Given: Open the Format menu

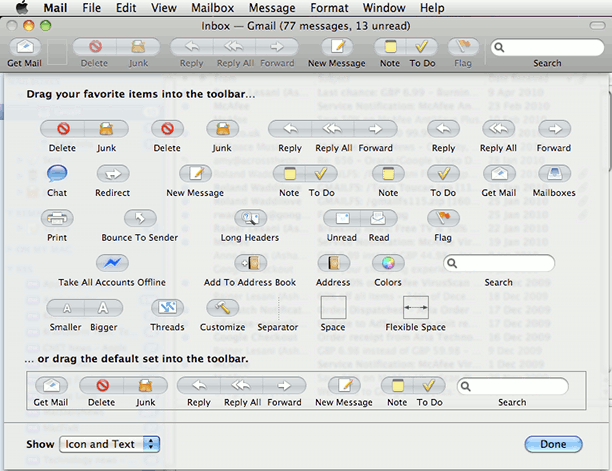Looking at the screenshot, I should coord(329,8).
